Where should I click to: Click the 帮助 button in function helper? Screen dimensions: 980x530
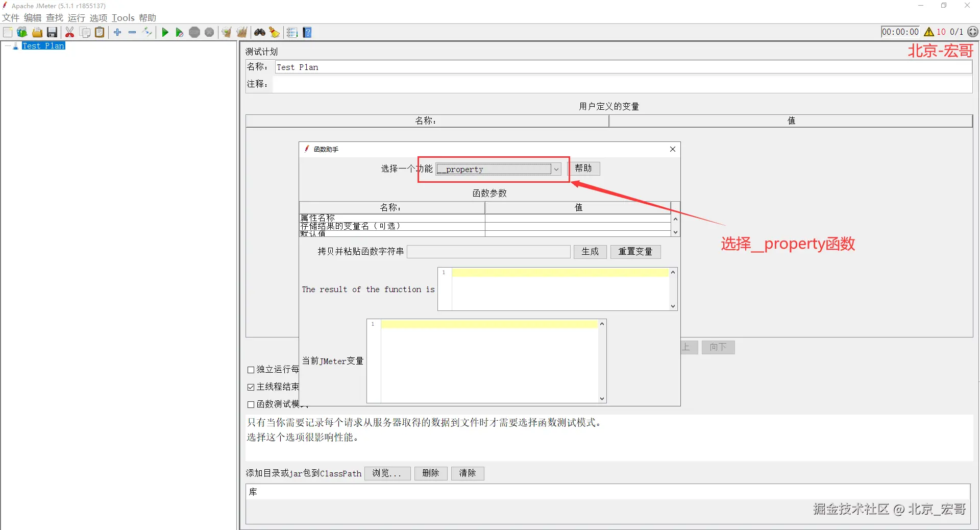click(x=583, y=168)
